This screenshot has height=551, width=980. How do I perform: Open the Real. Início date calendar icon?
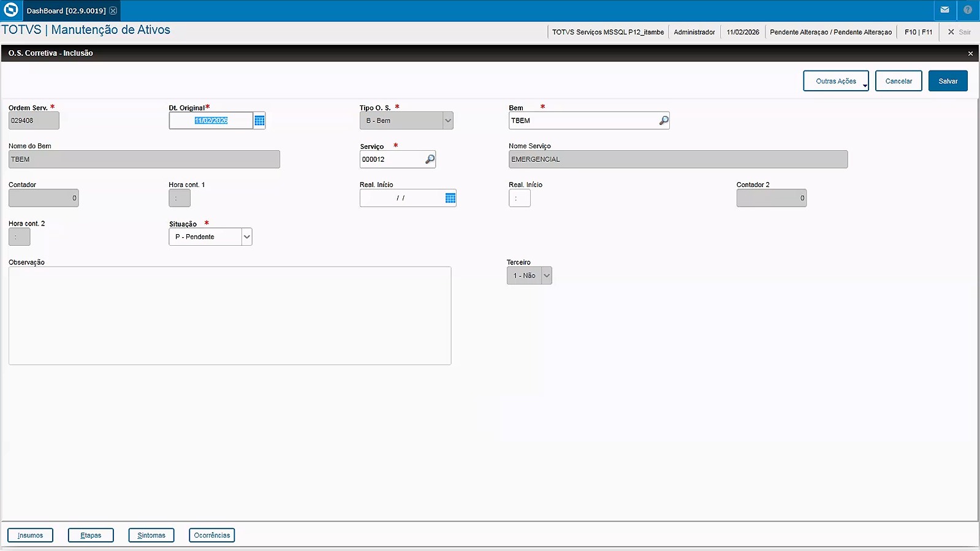tap(450, 198)
